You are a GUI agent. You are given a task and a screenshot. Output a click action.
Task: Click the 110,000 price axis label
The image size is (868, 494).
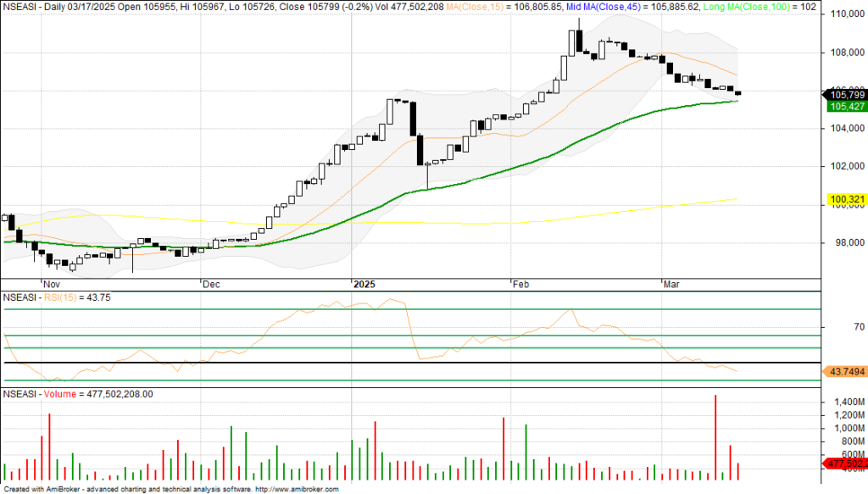pos(845,14)
